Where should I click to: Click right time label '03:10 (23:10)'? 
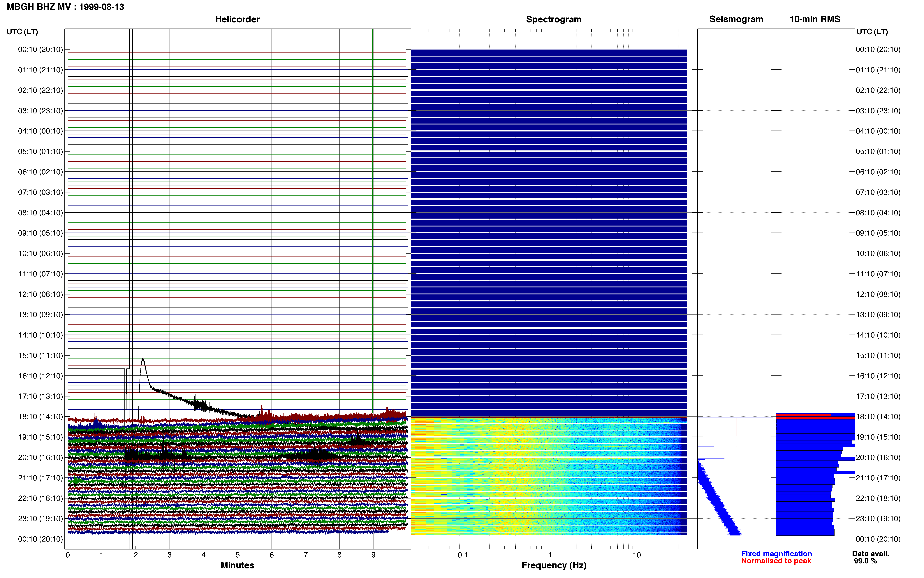[x=878, y=111]
